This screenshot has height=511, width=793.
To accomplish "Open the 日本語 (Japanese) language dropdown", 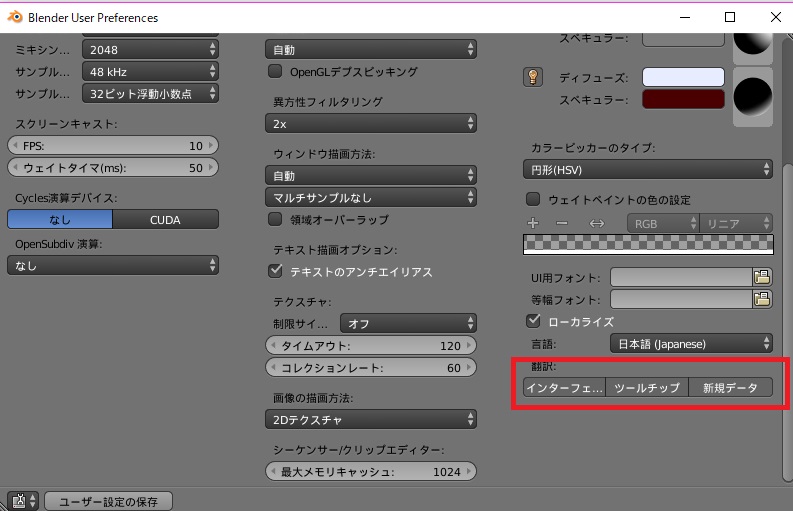I will (x=691, y=344).
